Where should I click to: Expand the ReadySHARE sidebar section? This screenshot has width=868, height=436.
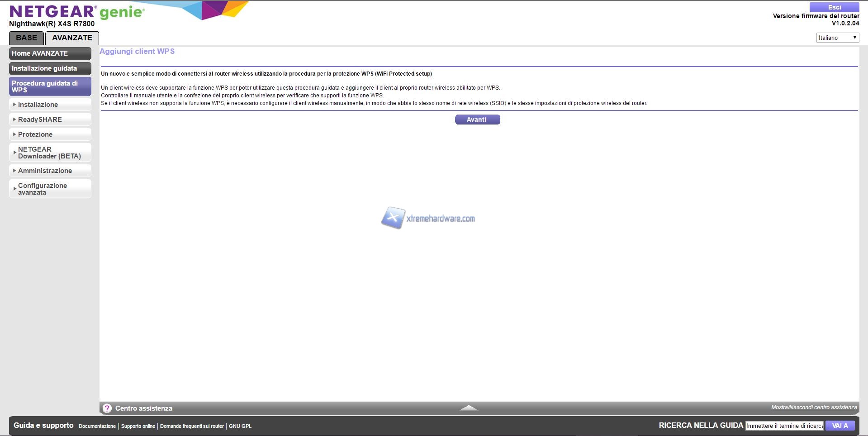click(50, 120)
